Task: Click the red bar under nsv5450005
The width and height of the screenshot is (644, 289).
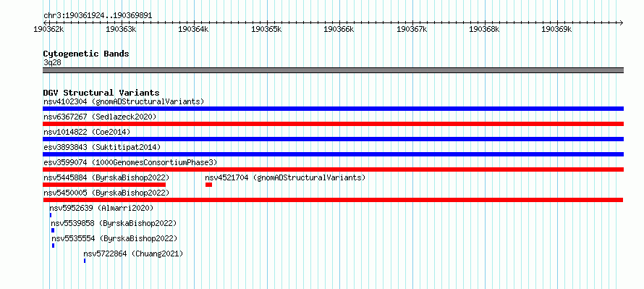Action: (333, 200)
